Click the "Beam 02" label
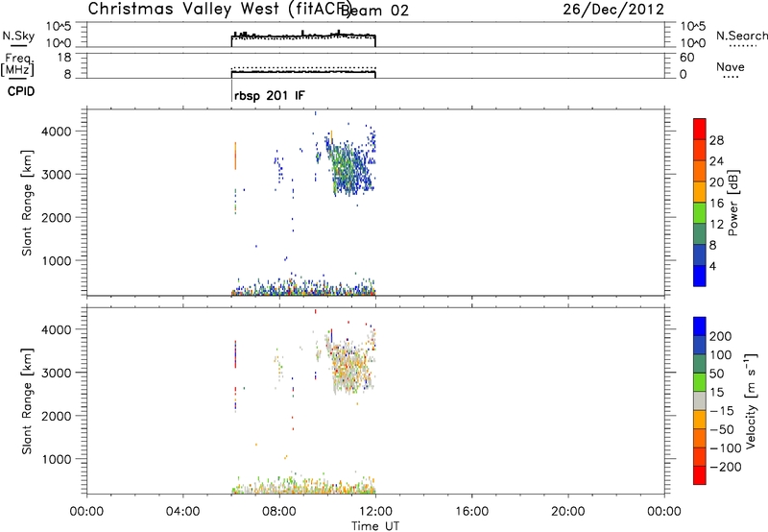768x532 pixels. click(374, 11)
